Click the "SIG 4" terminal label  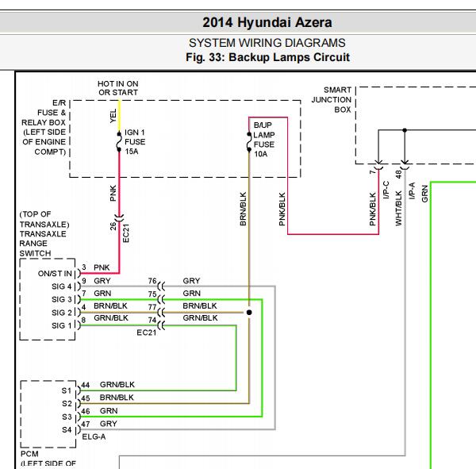(62, 286)
